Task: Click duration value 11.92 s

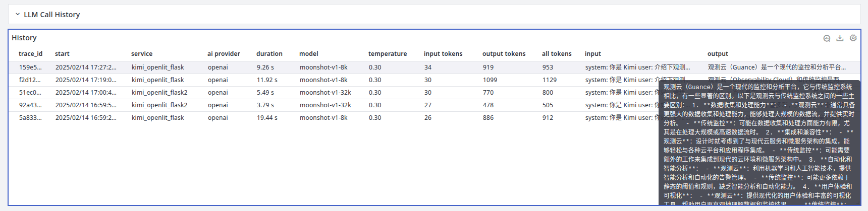Action: pyautogui.click(x=267, y=80)
